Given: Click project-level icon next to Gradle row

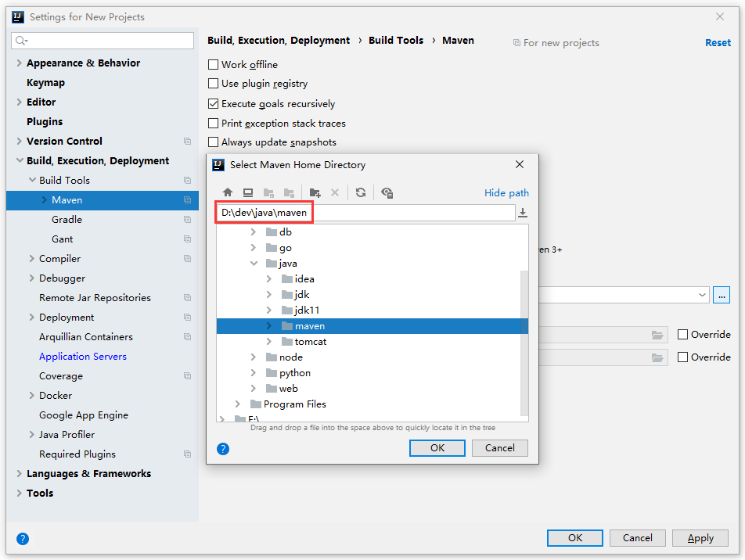Looking at the screenshot, I should point(187,220).
